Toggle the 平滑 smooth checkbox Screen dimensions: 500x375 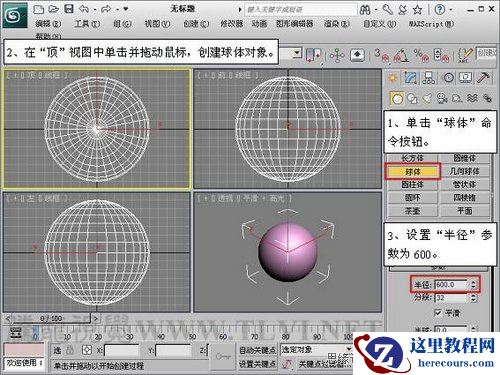[x=438, y=313]
